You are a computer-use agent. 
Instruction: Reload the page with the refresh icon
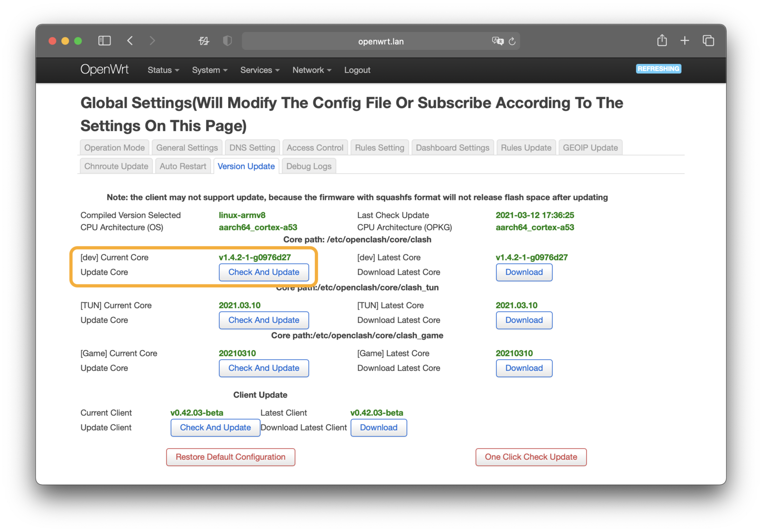[512, 41]
